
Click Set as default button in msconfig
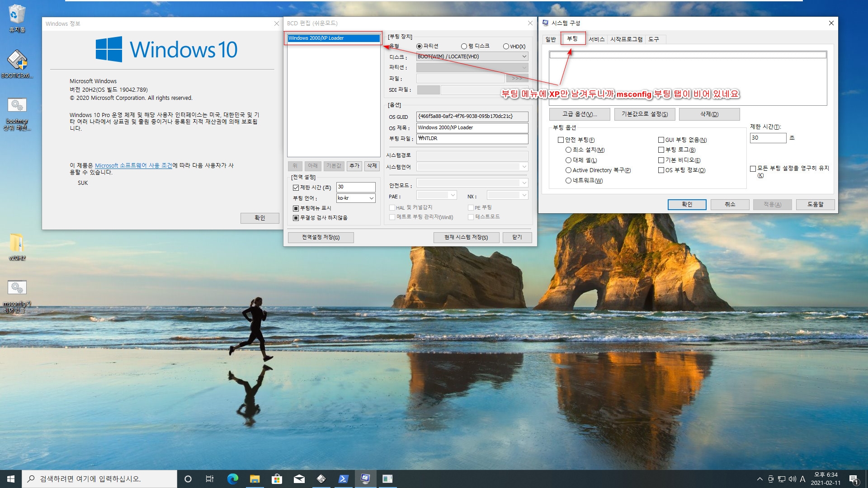click(x=645, y=114)
